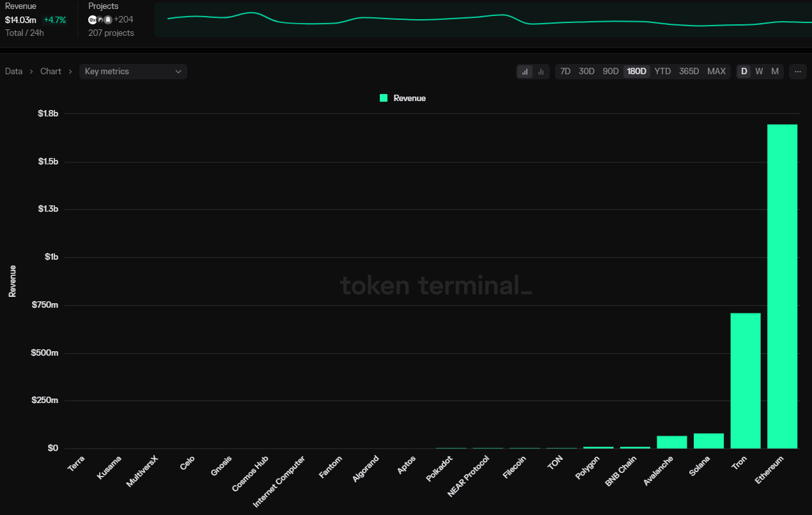Click the ghost project avatar icon
Viewport: 812px width, 515px height.
pos(108,20)
